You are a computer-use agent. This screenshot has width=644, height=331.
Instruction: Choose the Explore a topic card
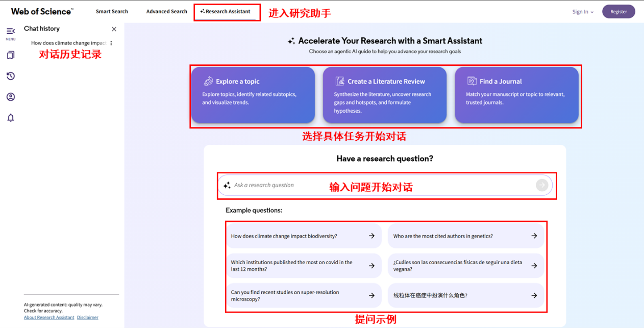(253, 95)
